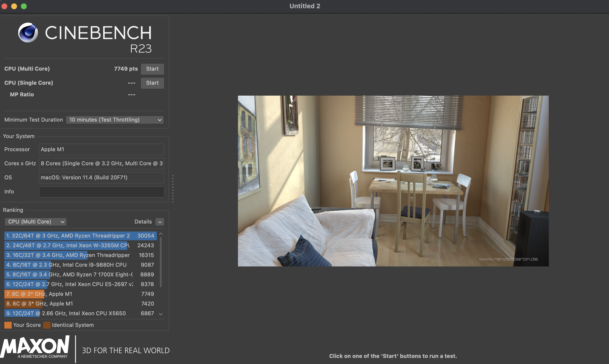Select ranking row 3 AMD Ryzen Threadripper 16315

[x=80, y=255]
